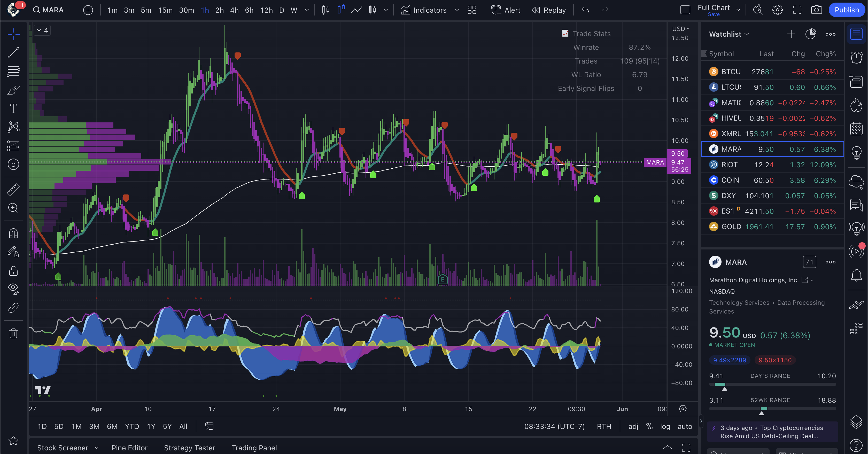Viewport: 868px width, 454px height.
Task: Toggle adjusted data adj
Action: coord(633,426)
